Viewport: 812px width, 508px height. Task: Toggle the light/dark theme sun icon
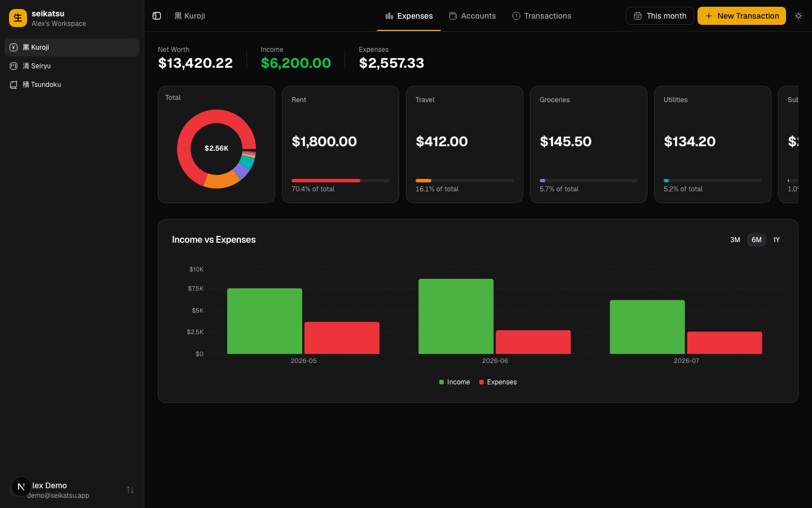[x=798, y=16]
